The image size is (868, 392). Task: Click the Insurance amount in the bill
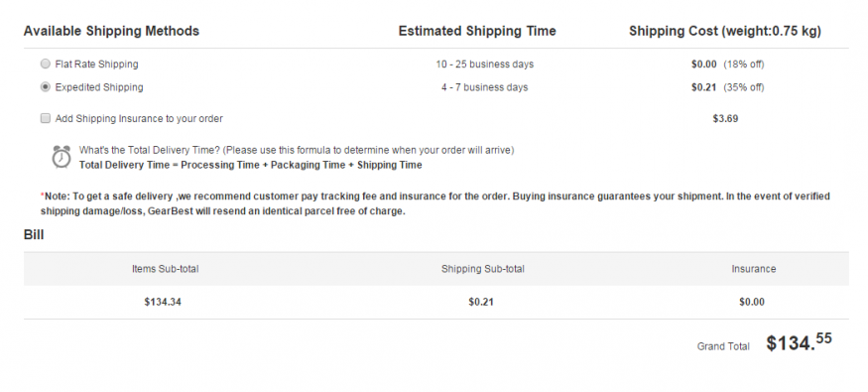[x=752, y=302]
